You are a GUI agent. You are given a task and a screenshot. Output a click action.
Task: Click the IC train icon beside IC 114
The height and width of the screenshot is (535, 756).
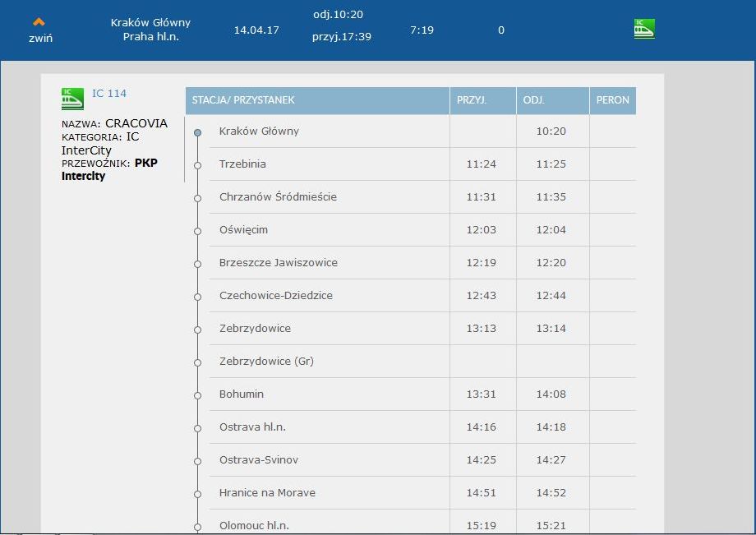tap(72, 99)
